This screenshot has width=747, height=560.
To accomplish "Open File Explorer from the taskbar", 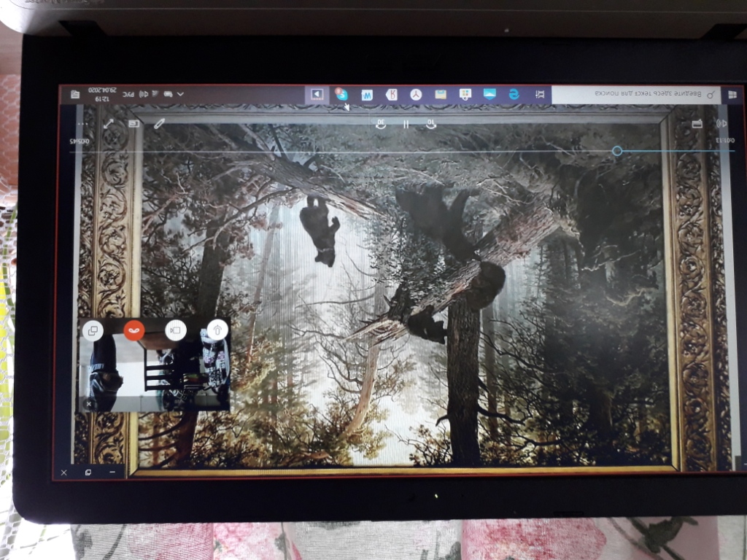I will [x=441, y=94].
